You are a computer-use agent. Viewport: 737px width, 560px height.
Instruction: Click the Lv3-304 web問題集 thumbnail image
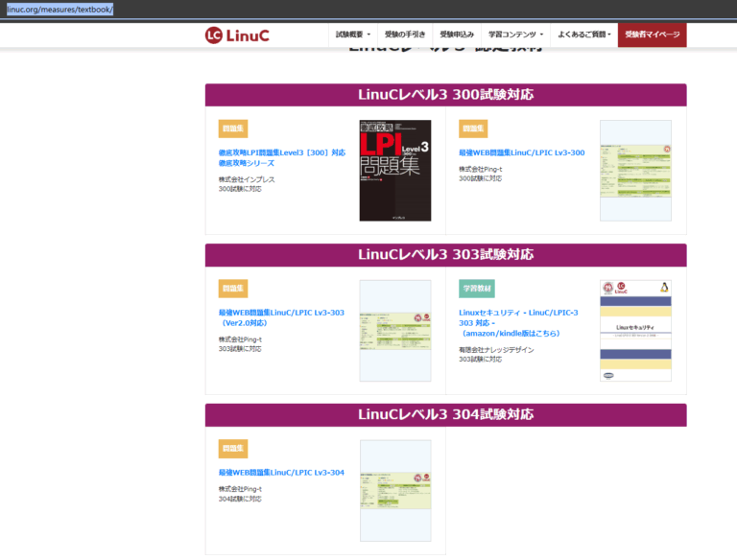coord(395,491)
